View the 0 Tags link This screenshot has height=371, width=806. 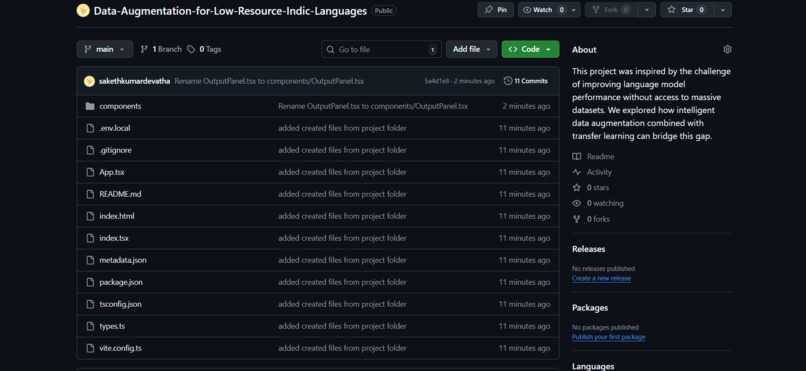point(204,49)
